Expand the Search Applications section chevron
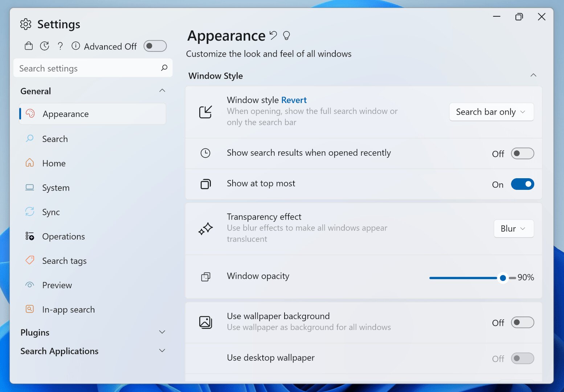 point(162,350)
